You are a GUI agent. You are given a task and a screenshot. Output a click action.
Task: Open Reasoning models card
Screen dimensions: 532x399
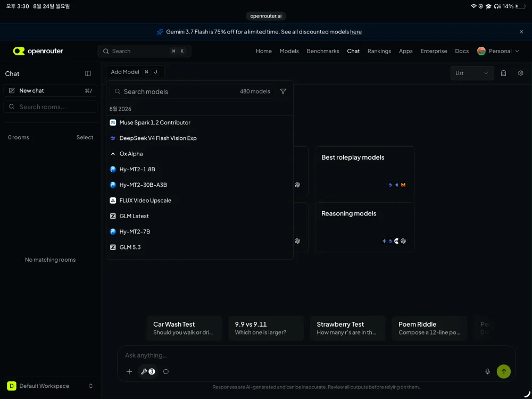[364, 227]
